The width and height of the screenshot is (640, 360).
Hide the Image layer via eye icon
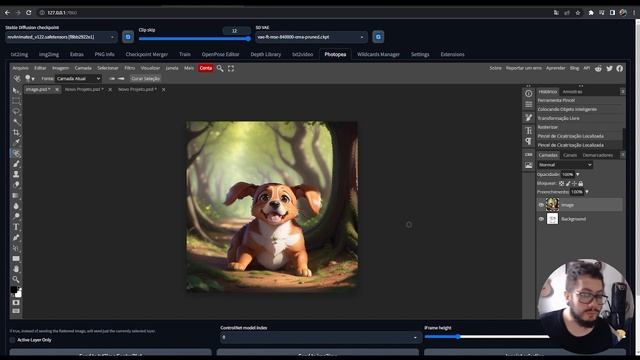coord(541,205)
